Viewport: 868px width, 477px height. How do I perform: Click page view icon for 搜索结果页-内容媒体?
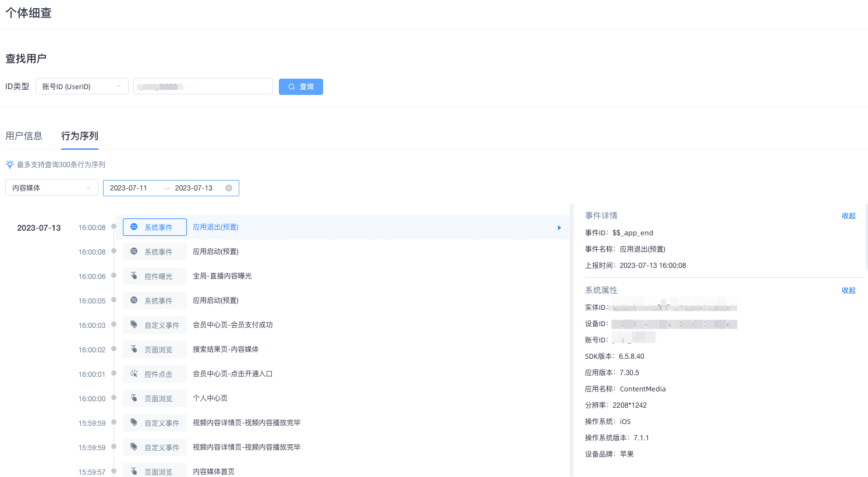click(134, 349)
